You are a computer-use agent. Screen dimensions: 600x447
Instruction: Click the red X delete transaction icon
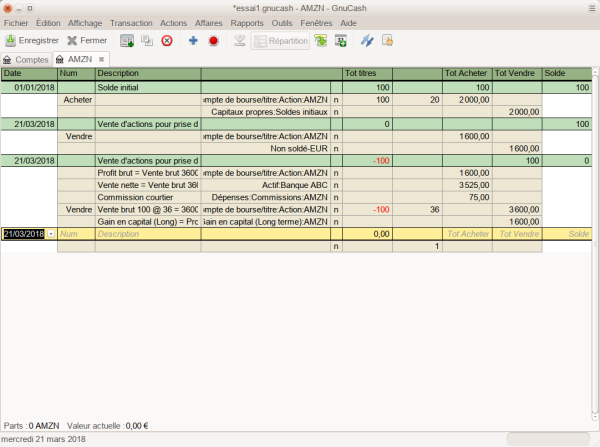(x=167, y=41)
